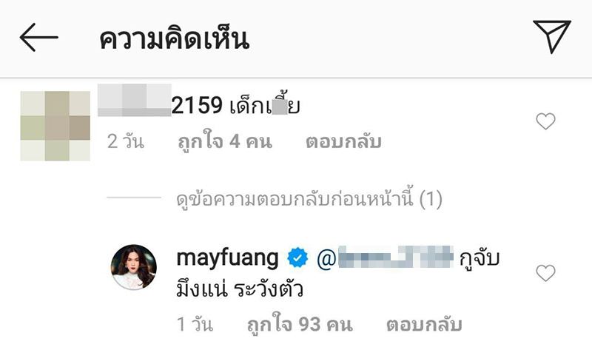Open the pixelated avatar of first commenter

[x=55, y=126]
